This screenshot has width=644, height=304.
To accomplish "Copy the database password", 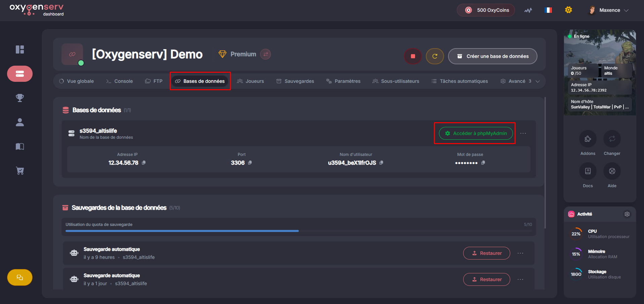I will tap(483, 163).
